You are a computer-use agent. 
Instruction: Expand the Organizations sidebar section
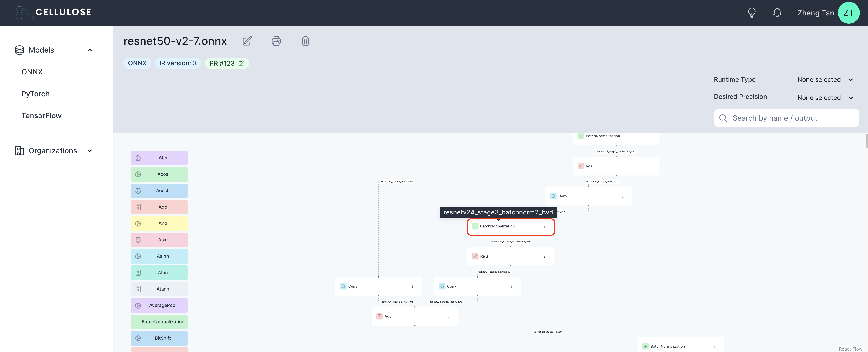[x=90, y=151]
